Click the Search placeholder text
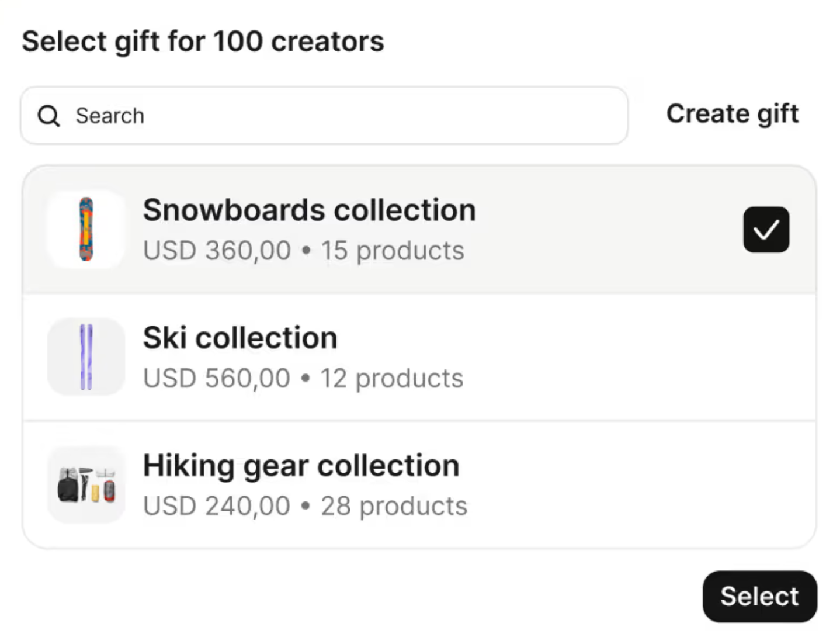Image resolution: width=840 pixels, height=644 pixels. click(x=110, y=116)
